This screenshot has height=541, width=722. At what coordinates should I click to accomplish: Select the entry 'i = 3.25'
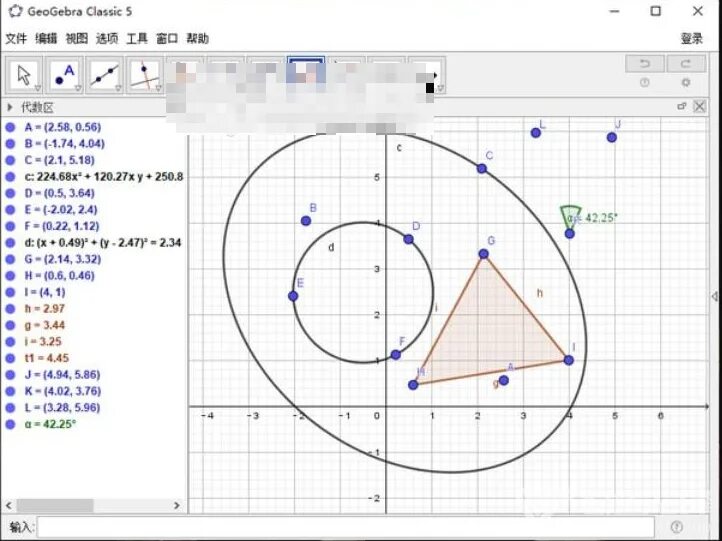tap(43, 342)
